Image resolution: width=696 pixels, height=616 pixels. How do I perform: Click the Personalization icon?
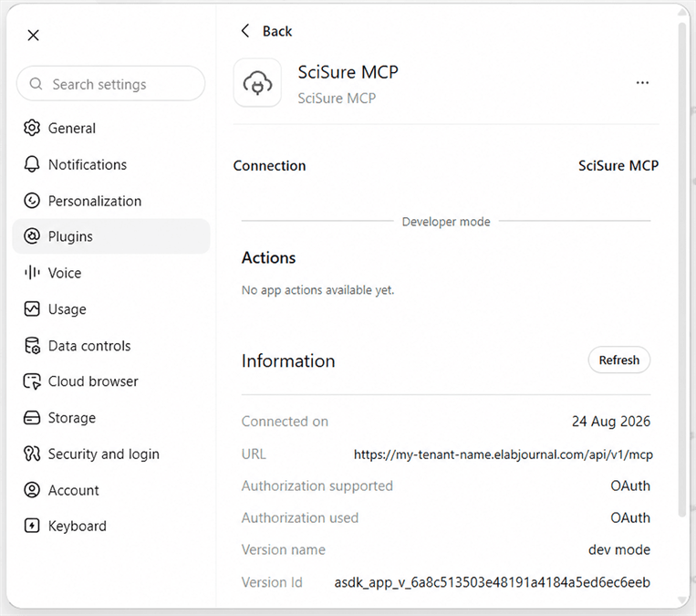point(32,201)
